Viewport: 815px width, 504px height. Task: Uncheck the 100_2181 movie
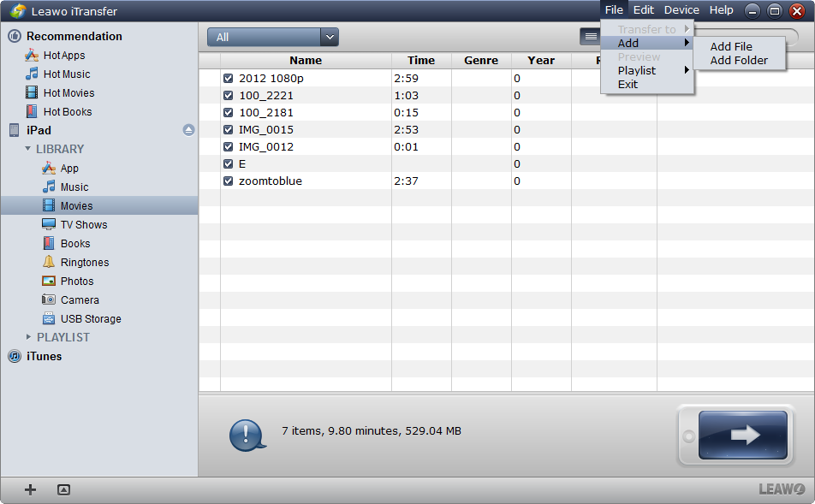click(x=229, y=113)
